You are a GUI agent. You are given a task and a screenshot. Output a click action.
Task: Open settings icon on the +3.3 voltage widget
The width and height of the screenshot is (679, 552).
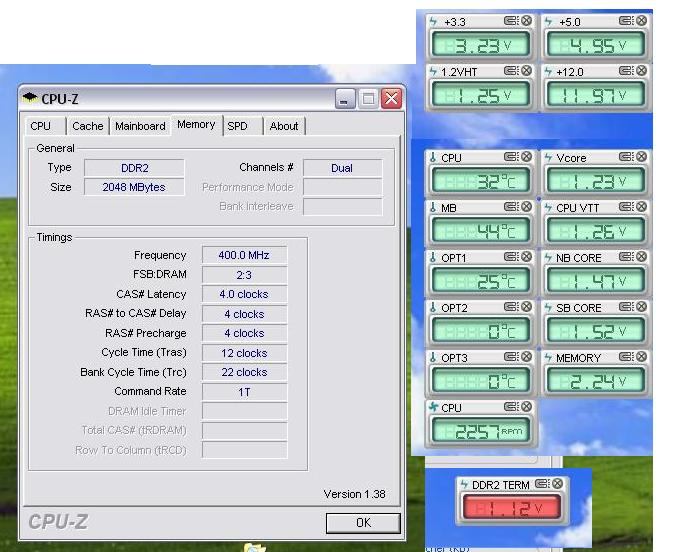511,20
